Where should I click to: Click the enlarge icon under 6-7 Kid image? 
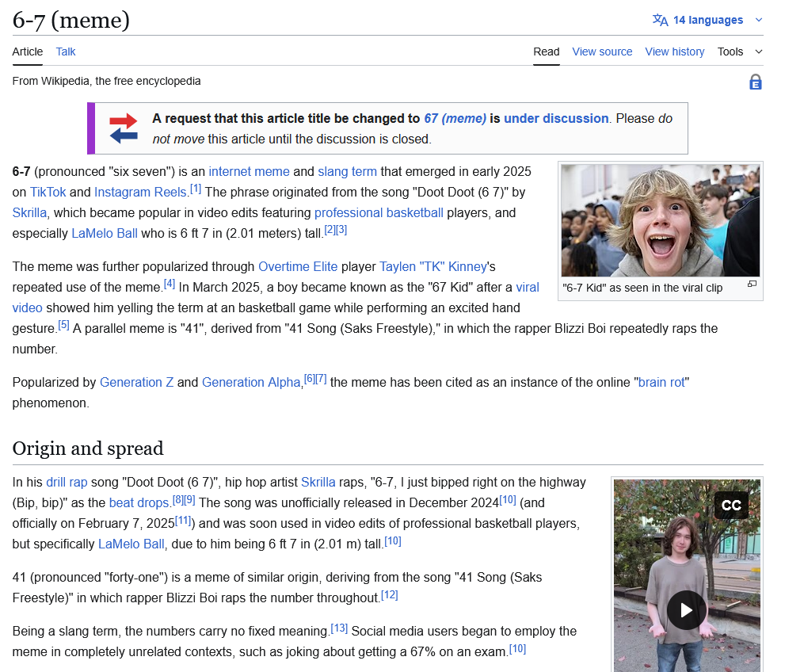pyautogui.click(x=752, y=284)
